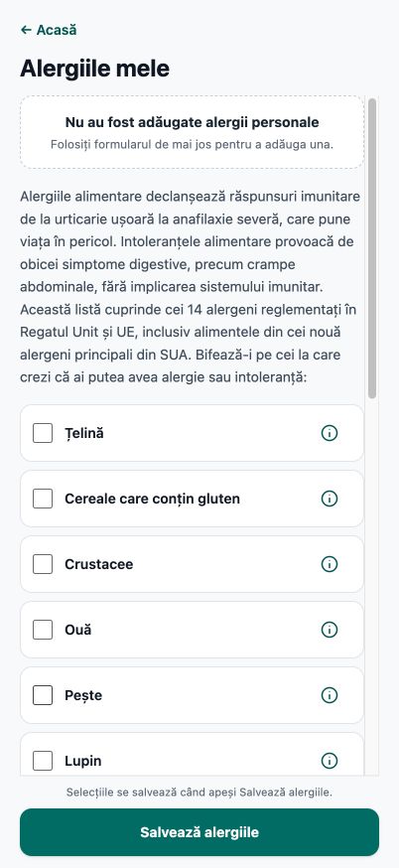Toggle the Lupin checkbox
The width and height of the screenshot is (399, 868).
43,760
